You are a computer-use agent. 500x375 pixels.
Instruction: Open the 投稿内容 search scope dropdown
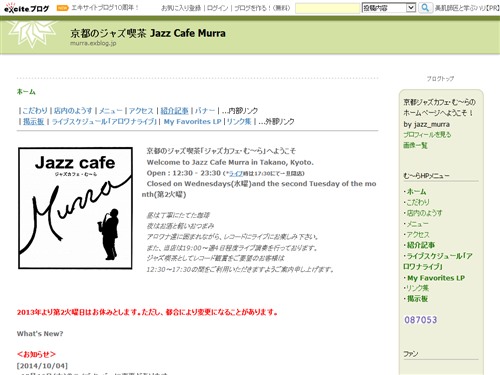[x=389, y=8]
